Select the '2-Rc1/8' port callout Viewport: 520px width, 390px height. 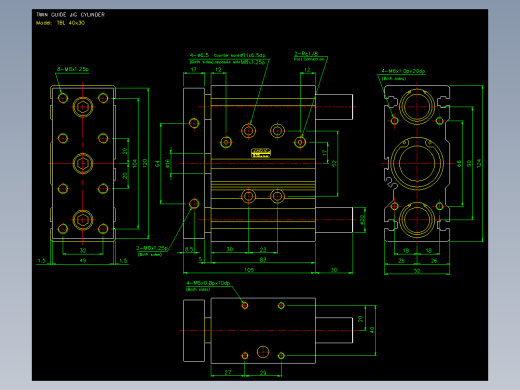point(306,53)
